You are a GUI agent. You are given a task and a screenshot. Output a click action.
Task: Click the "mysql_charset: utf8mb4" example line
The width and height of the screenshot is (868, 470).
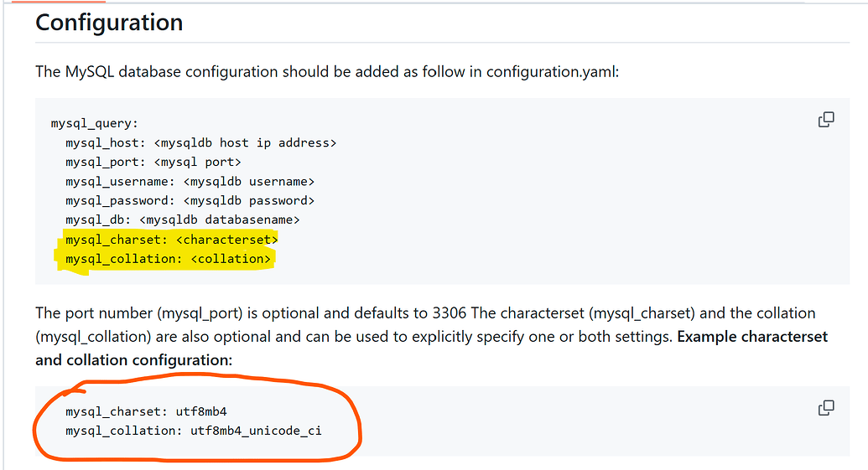[x=146, y=412]
